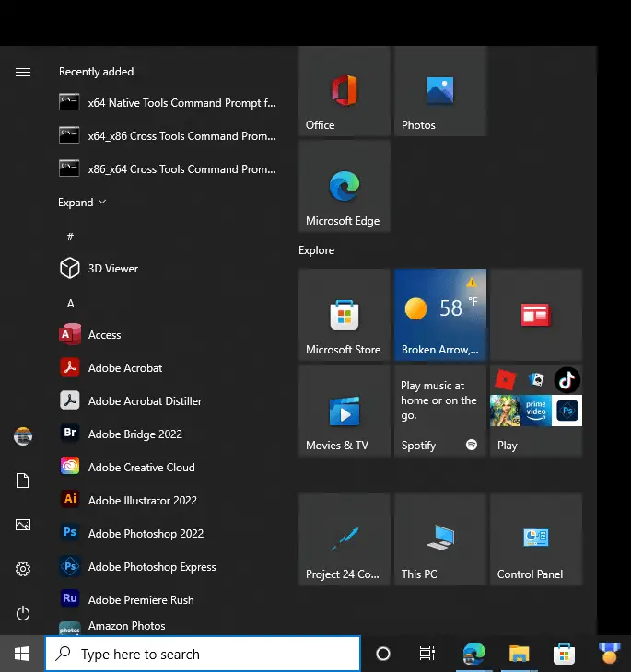The height and width of the screenshot is (672, 631).
Task: Open Pictures from Start sidebar
Action: click(x=23, y=525)
